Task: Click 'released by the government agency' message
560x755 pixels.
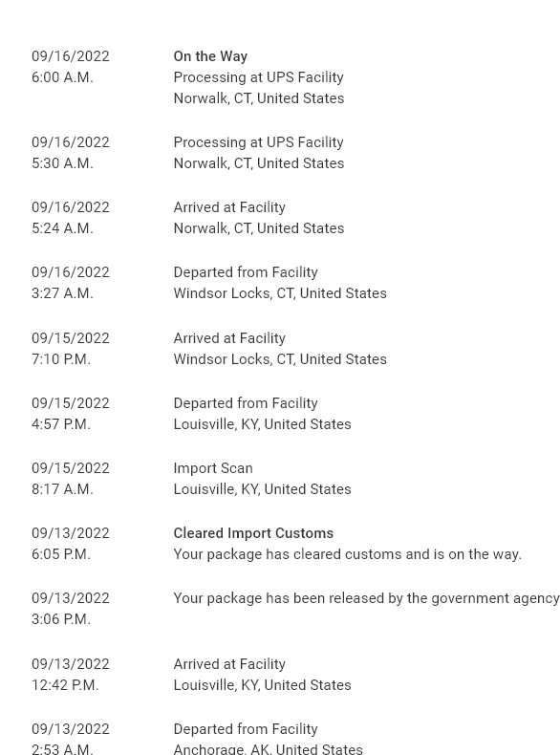Action: 366,598
